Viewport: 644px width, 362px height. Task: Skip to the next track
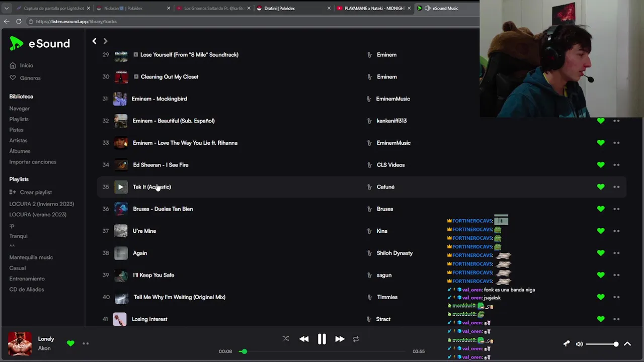(340, 339)
